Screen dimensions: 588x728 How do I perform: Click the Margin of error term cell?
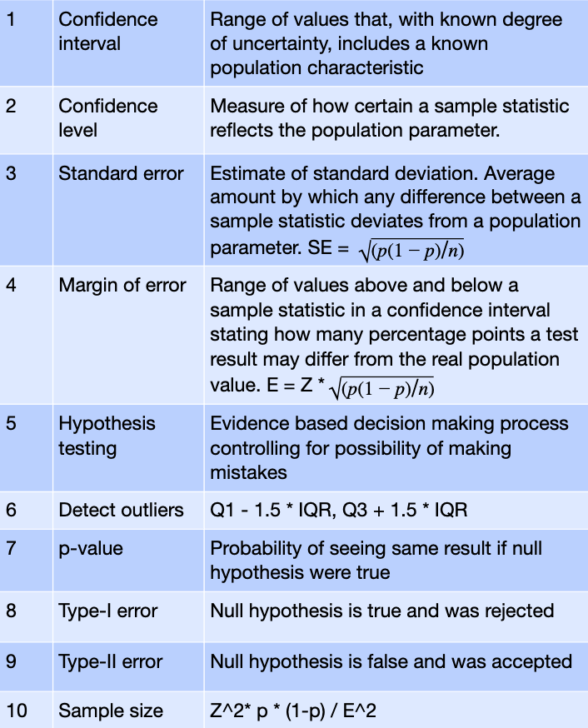click(128, 335)
